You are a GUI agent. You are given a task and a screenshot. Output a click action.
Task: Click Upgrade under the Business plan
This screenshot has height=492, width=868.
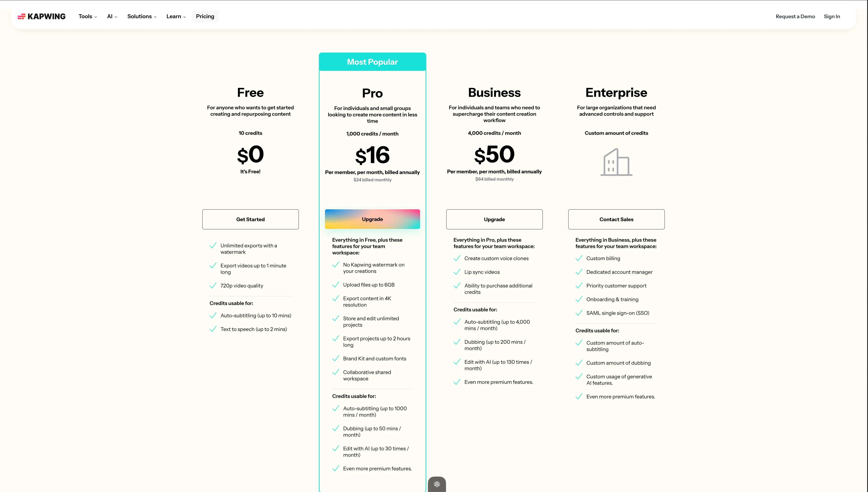pyautogui.click(x=494, y=219)
